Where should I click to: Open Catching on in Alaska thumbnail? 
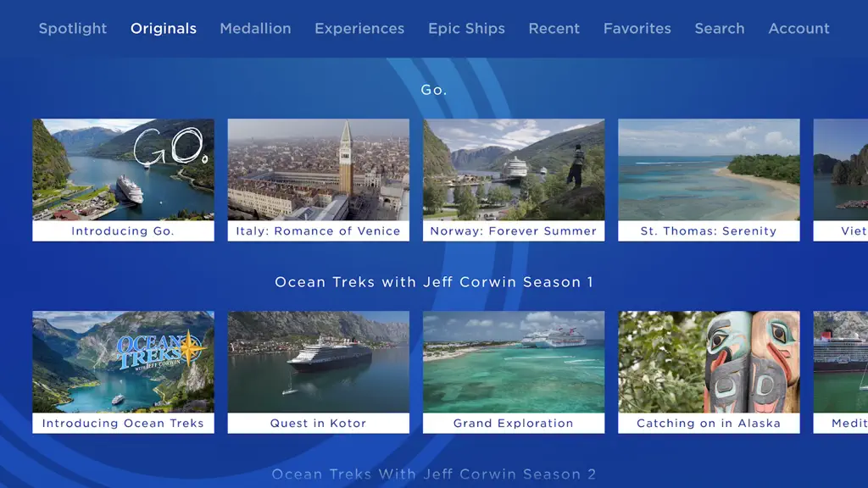709,362
